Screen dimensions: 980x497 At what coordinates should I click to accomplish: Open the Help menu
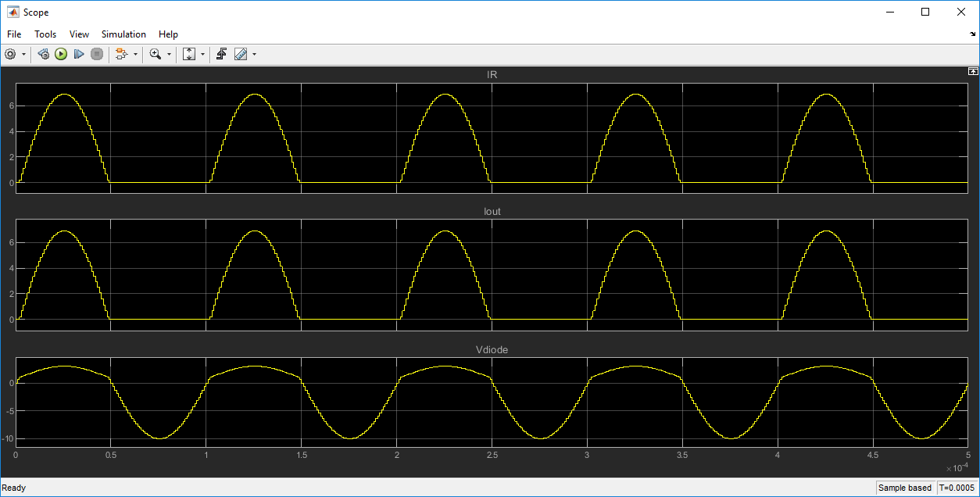point(168,34)
